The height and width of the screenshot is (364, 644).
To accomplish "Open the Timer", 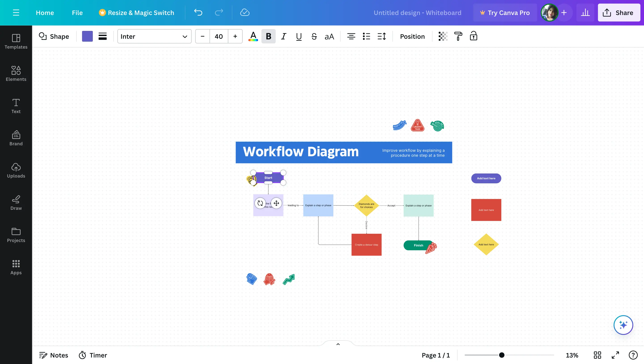I will 93,355.
